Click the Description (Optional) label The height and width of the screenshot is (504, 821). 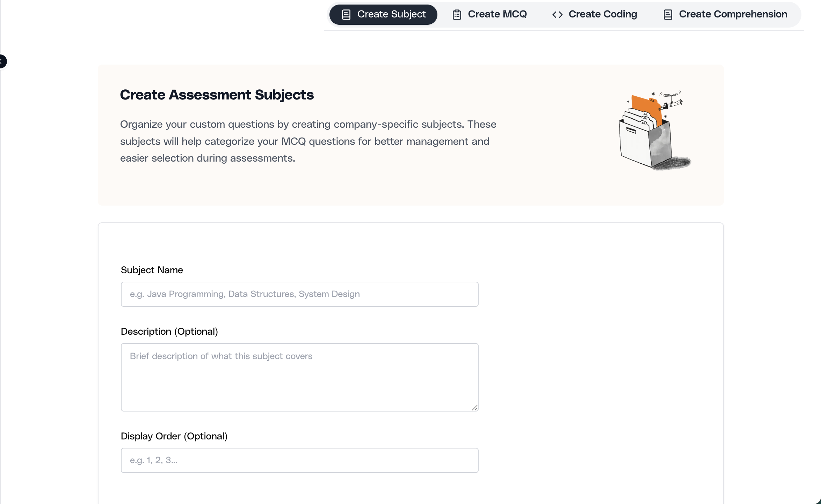click(x=169, y=331)
